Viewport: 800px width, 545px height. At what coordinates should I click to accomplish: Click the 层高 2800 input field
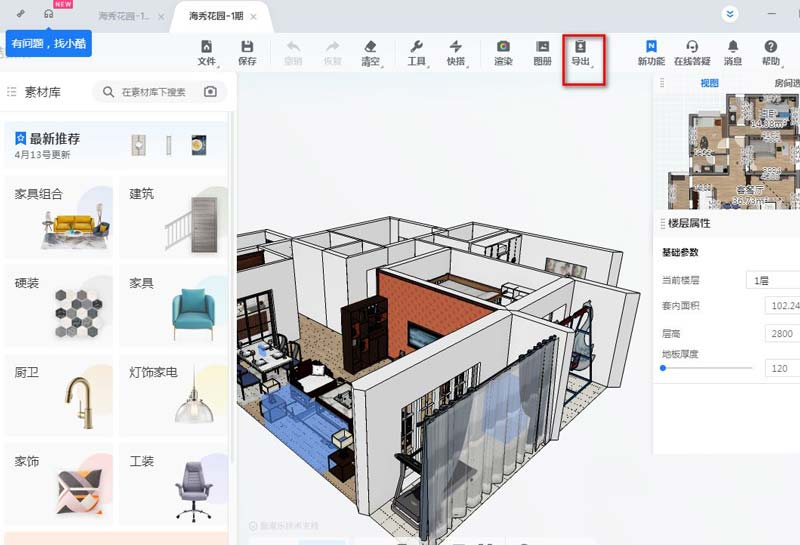(x=782, y=334)
